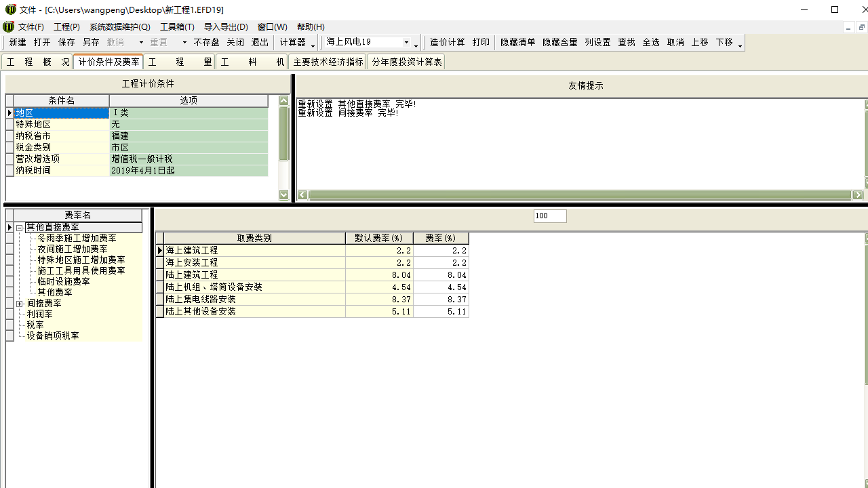Open the 导入导出(D) menu
Screen dimensions: 868x488
(x=226, y=27)
